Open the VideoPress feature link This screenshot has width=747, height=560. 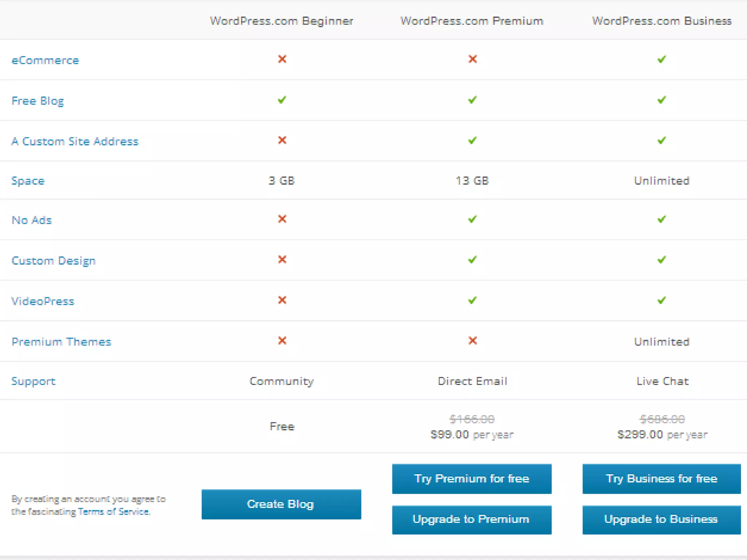pos(43,301)
